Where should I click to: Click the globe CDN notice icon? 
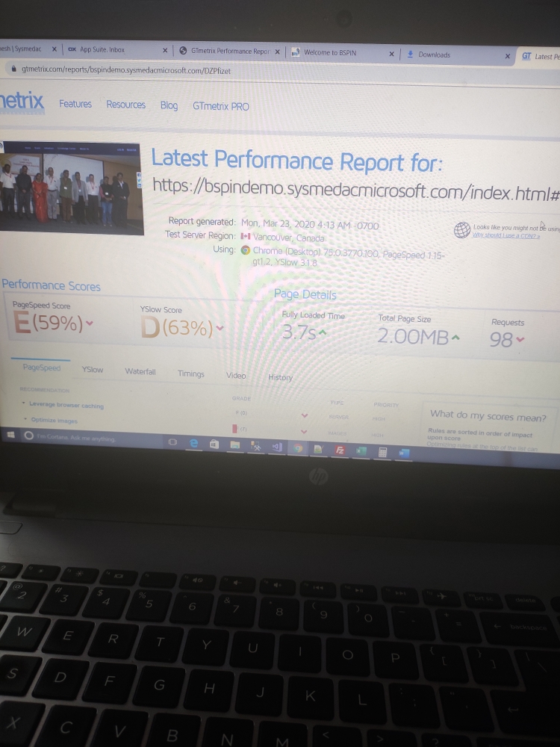461,229
